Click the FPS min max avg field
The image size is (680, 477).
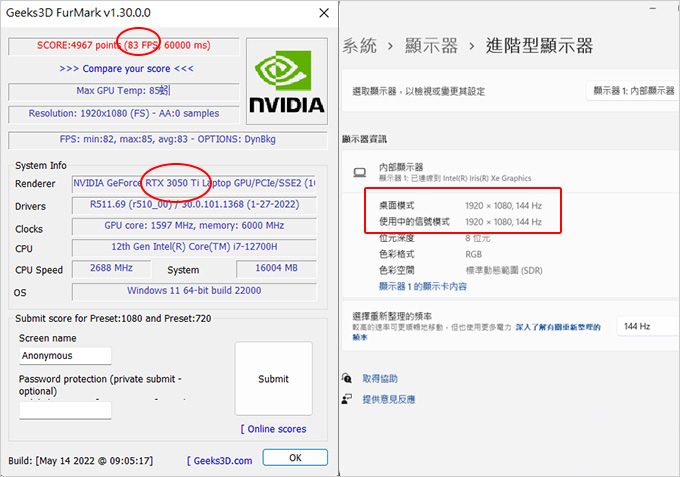pyautogui.click(x=168, y=139)
